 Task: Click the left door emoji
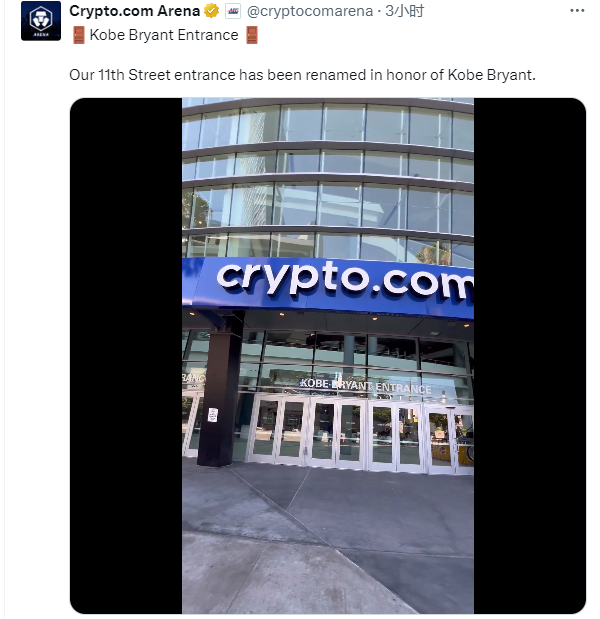[79, 35]
